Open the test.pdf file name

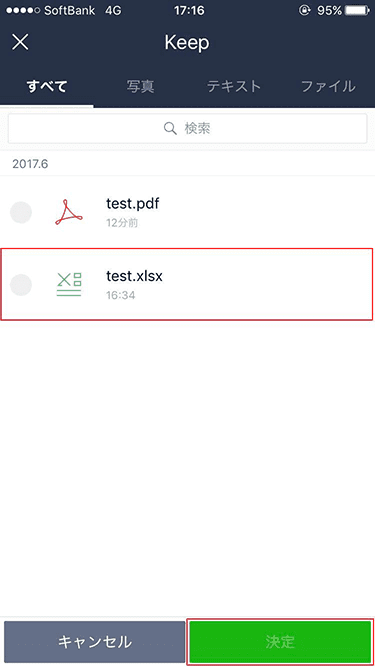coord(133,204)
